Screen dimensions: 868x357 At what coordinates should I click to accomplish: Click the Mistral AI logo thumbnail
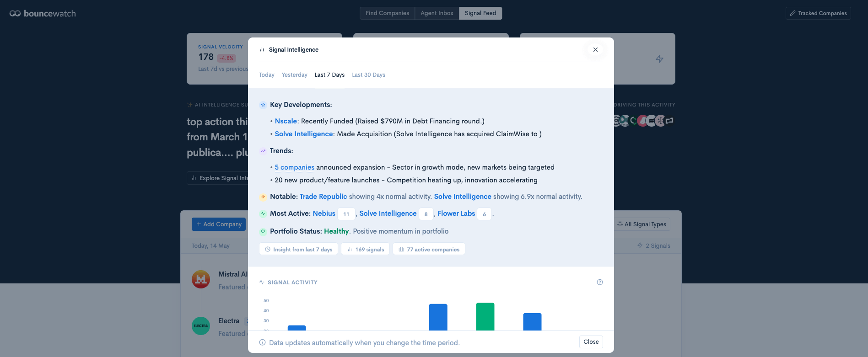coord(201,279)
